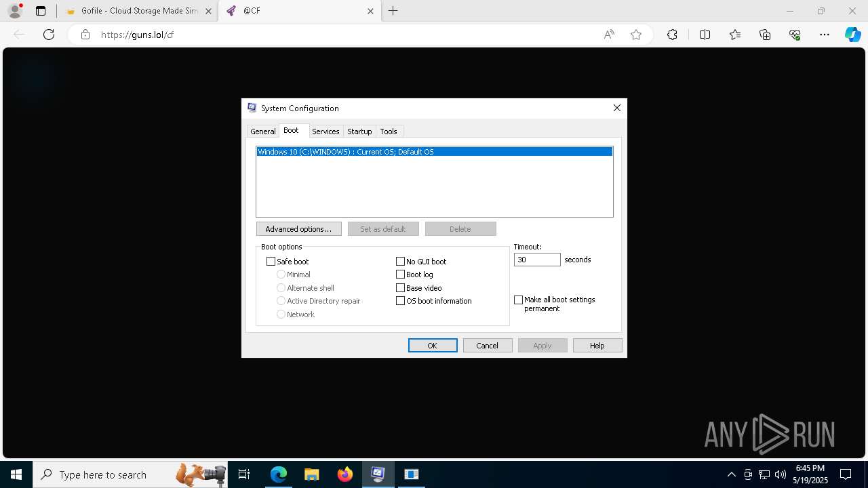This screenshot has height=488, width=868.
Task: Open the Help button
Action: tap(597, 346)
